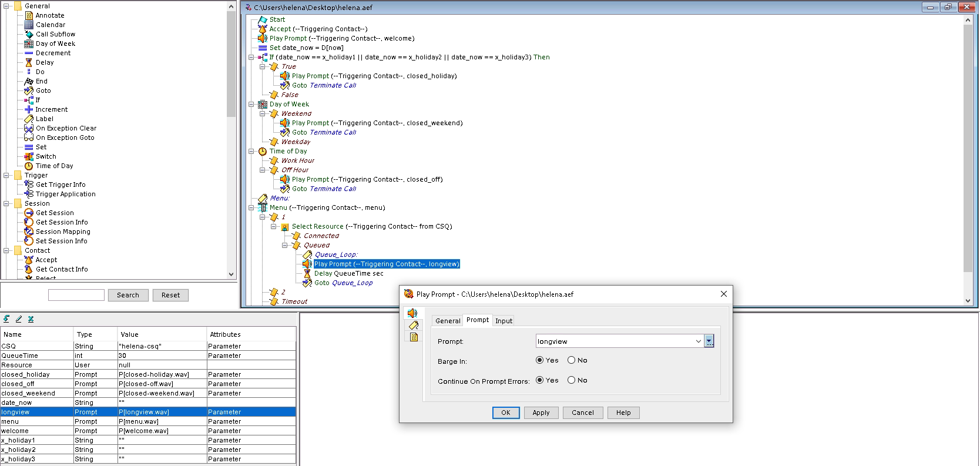Select the Get Trigger Info icon

(x=29, y=185)
